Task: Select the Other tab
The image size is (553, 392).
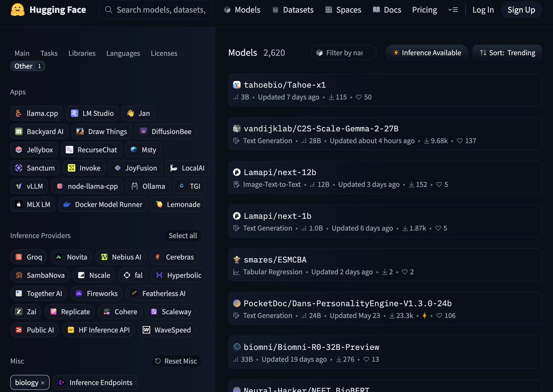Action: click(28, 66)
